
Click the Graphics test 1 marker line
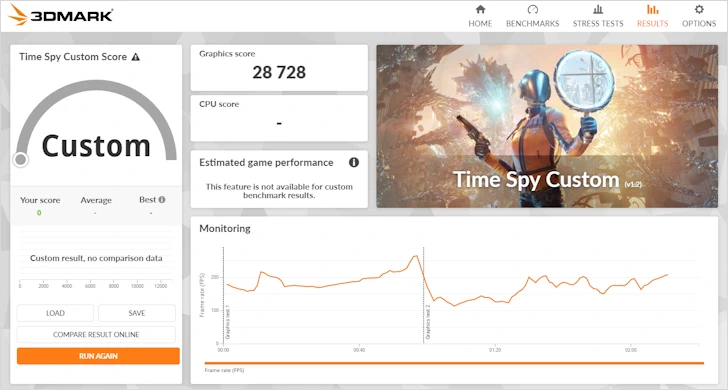click(223, 295)
